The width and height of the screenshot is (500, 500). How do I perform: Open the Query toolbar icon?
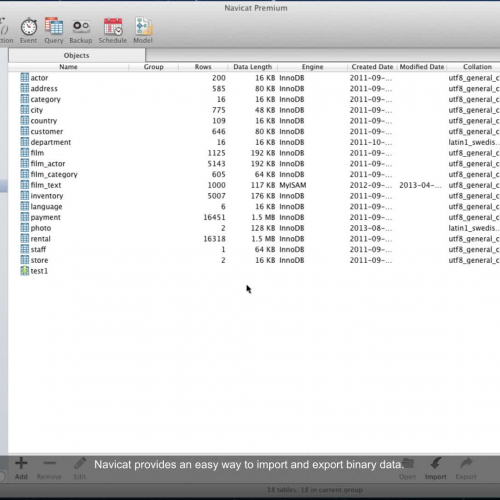(54, 31)
